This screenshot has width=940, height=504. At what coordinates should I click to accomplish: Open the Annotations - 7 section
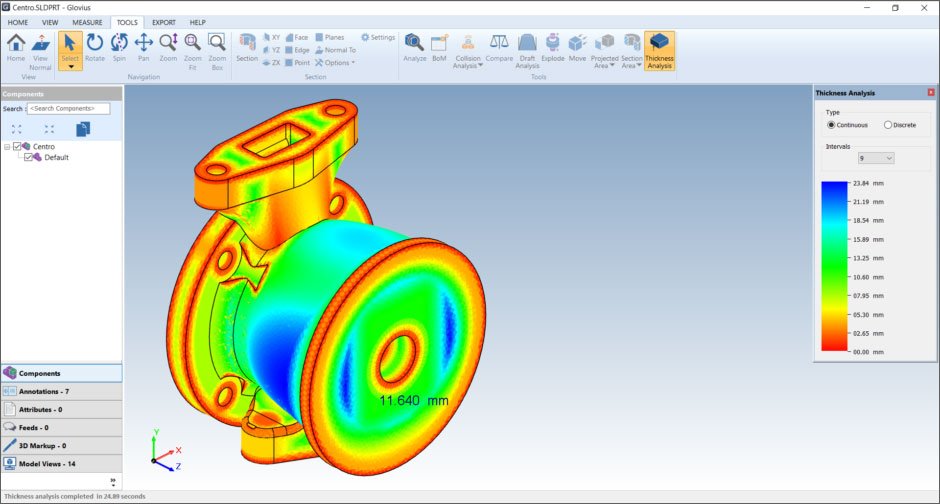click(61, 391)
